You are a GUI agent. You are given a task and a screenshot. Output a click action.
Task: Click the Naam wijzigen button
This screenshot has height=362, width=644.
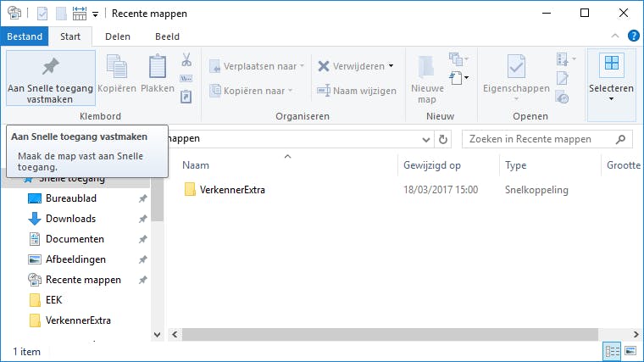click(x=357, y=91)
